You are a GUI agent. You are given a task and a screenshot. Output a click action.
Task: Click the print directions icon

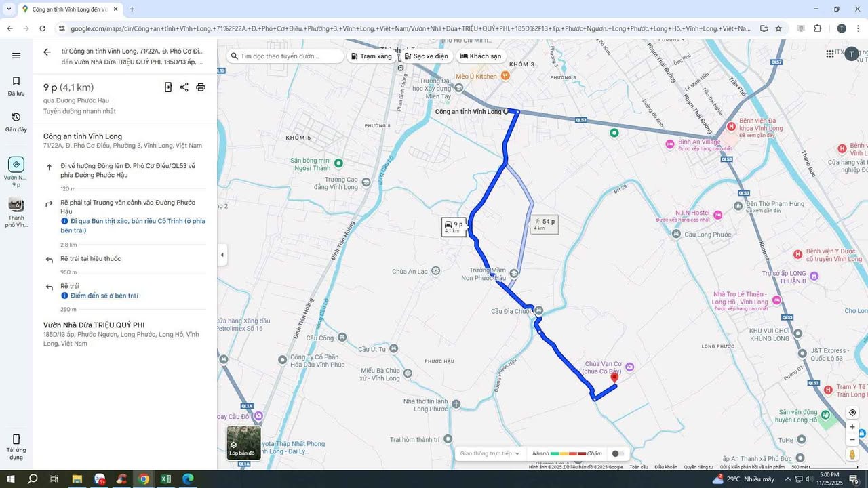tap(201, 87)
